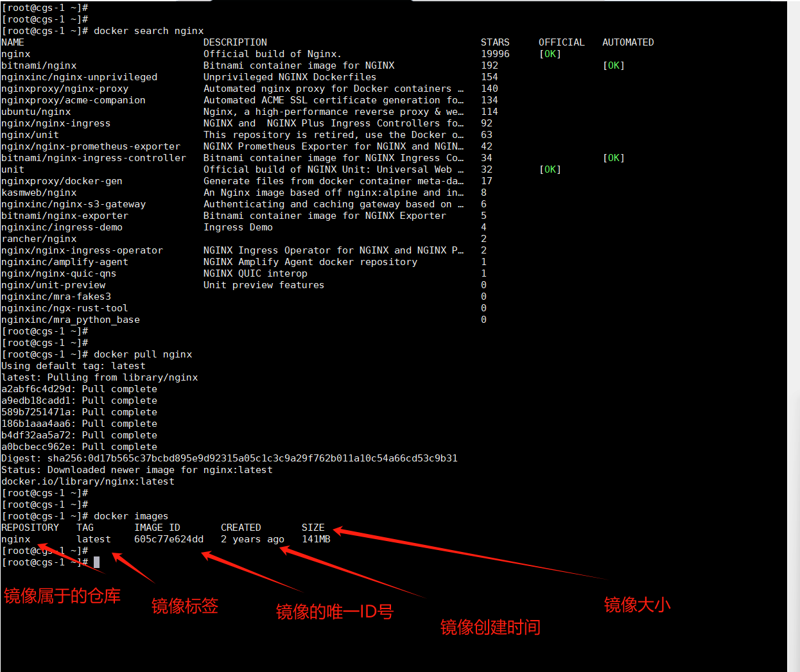800x672 pixels.
Task: Click the 'ubuntu/nginx' image name
Action: click(36, 112)
